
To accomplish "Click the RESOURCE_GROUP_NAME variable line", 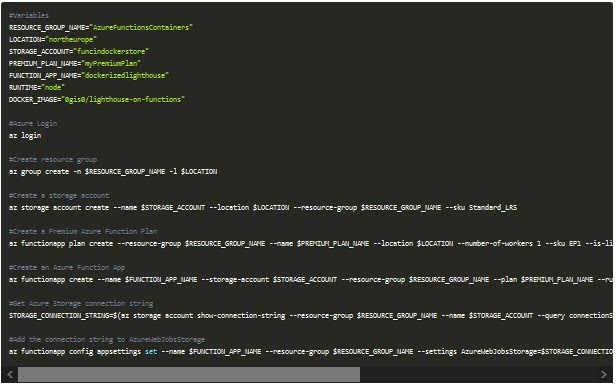I will (101, 28).
